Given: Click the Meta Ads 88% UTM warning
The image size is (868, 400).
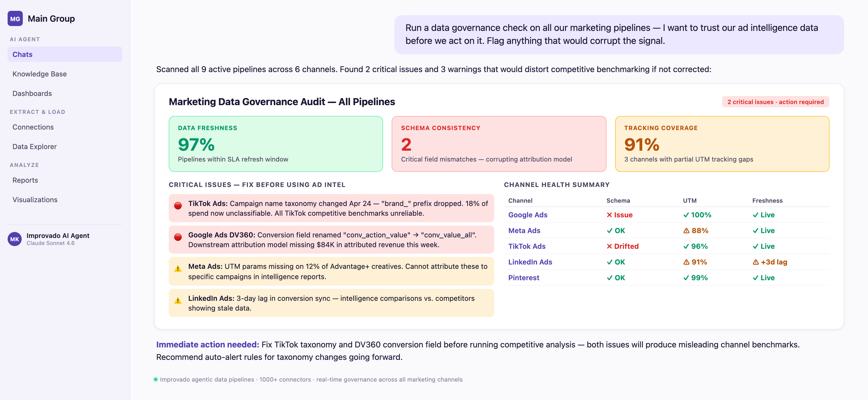Looking at the screenshot, I should (695, 231).
